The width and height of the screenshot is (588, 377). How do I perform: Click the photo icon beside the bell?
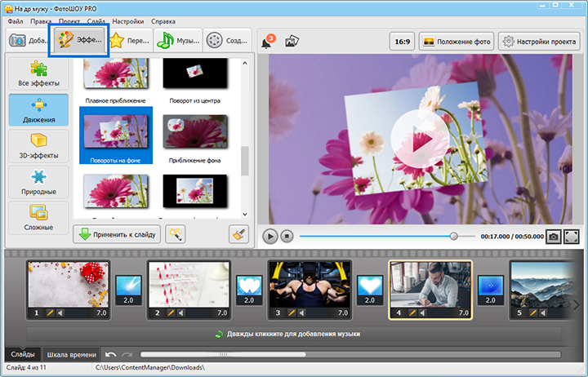pyautogui.click(x=291, y=42)
